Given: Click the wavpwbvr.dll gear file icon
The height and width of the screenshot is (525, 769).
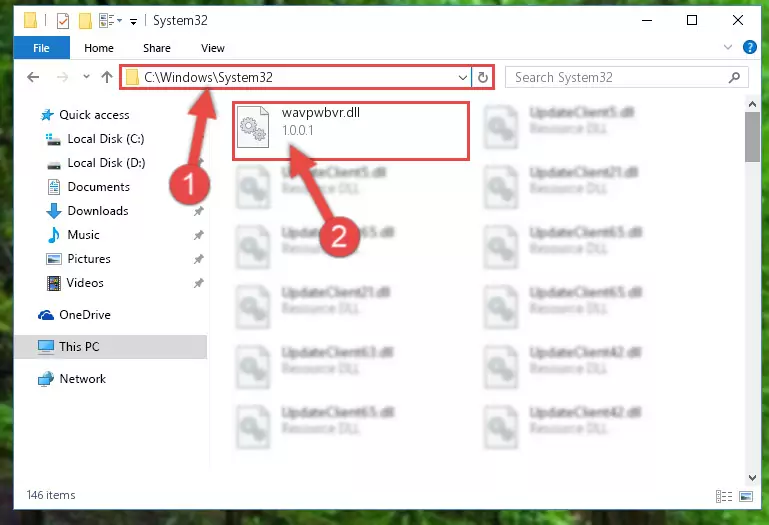Looking at the screenshot, I should 253,127.
